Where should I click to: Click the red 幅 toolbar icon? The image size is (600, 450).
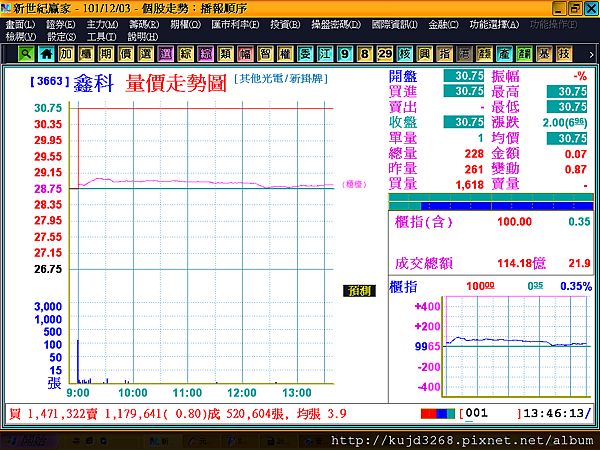[x=245, y=54]
